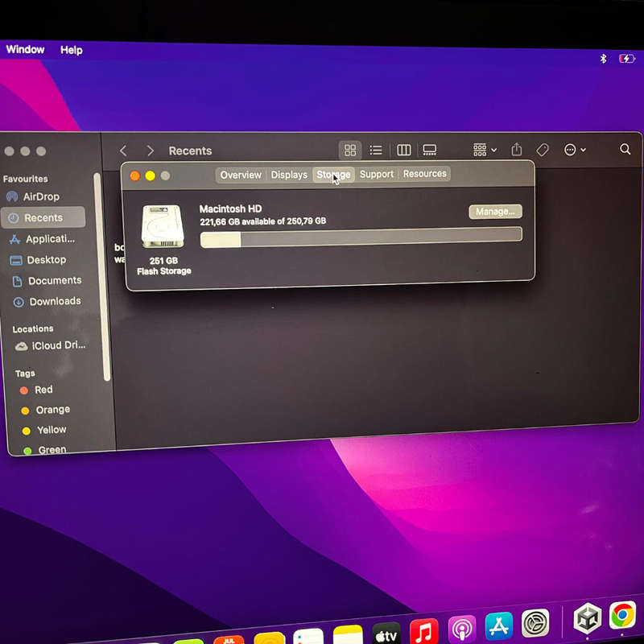This screenshot has width=644, height=644.
Task: Filter by Yellow tag
Action: 44,430
